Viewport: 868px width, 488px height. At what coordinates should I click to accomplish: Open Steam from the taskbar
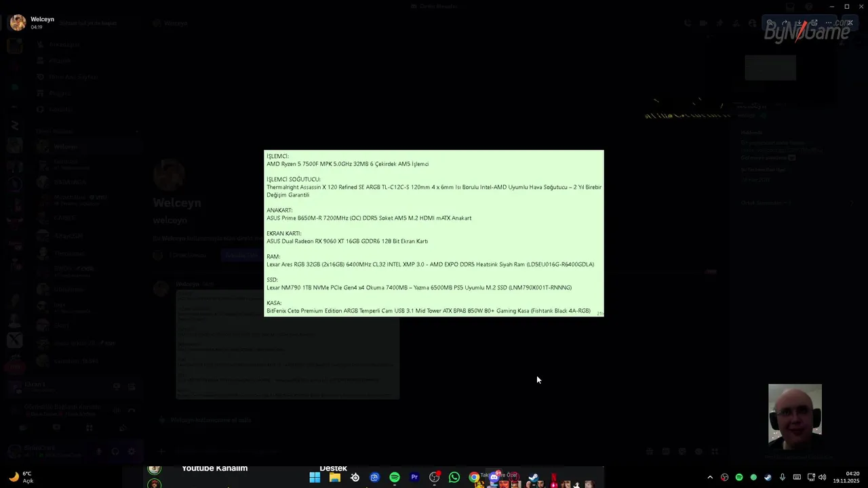tap(534, 477)
